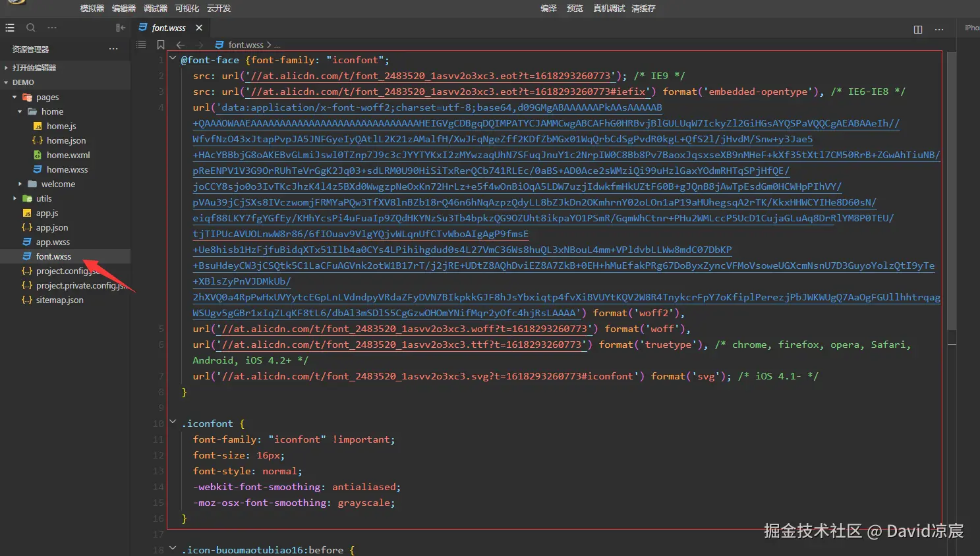Navigate back with the left arrow icon

(180, 45)
